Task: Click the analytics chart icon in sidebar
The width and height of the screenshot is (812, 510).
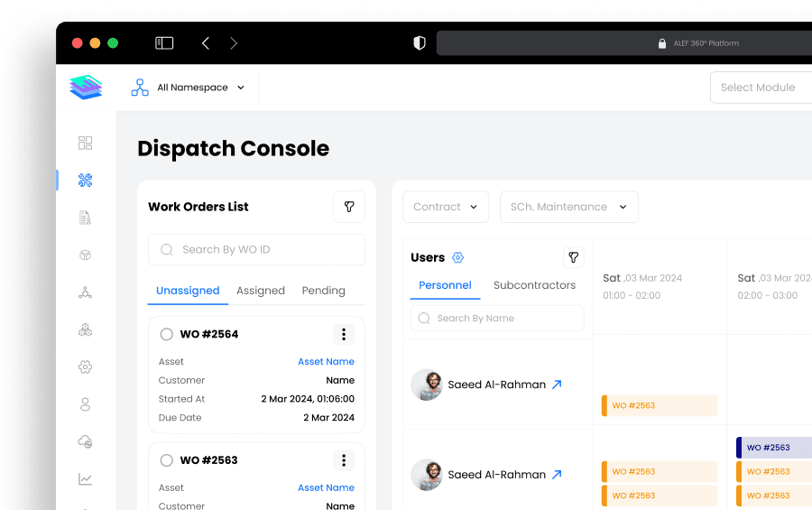Action: coord(86,479)
